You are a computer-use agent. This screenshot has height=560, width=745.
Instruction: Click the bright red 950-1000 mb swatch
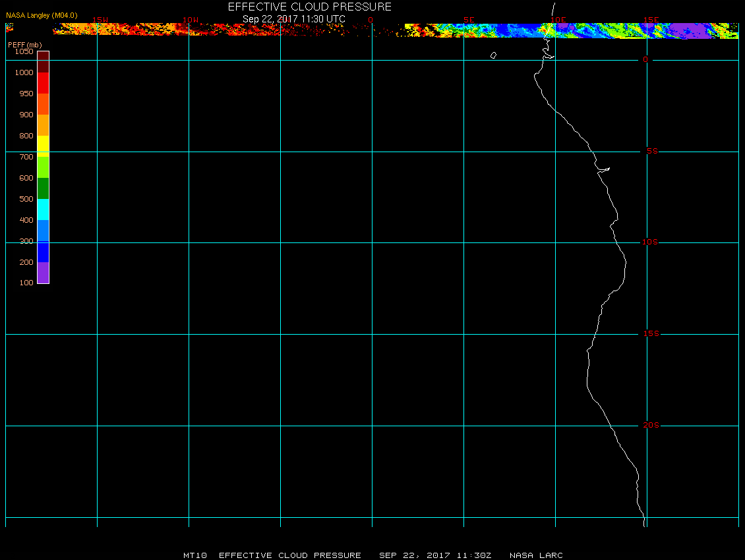[x=43, y=83]
